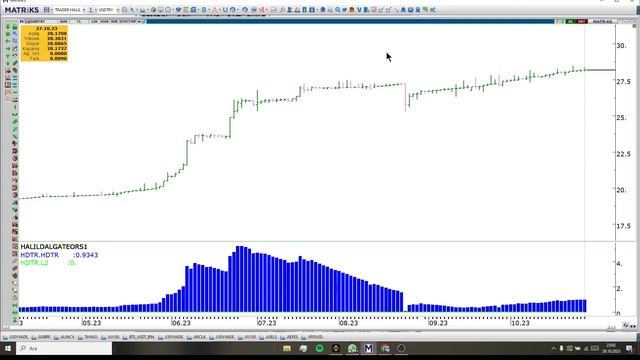
Task: Open the notification center in the system tray
Action: [x=629, y=349]
